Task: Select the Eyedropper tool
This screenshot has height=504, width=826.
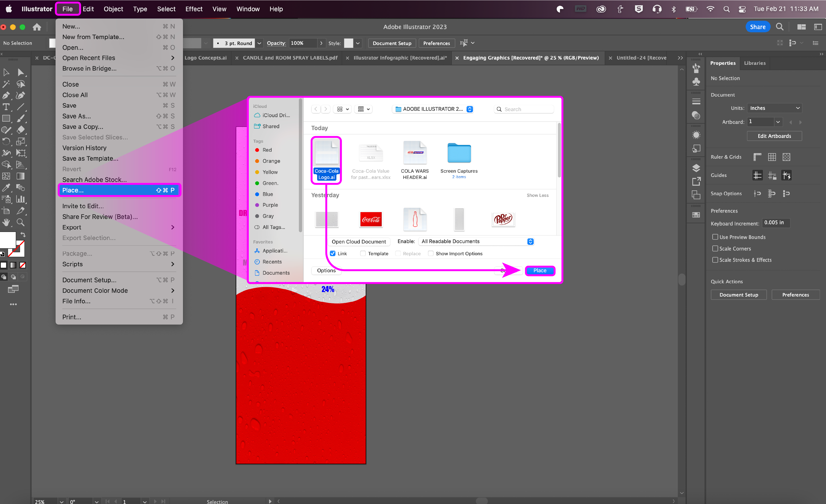Action: (6, 188)
